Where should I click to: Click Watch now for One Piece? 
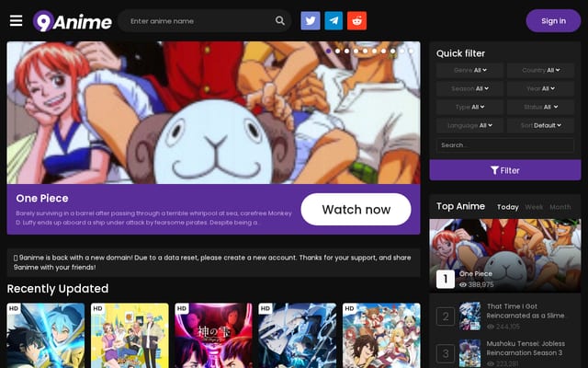click(x=356, y=209)
